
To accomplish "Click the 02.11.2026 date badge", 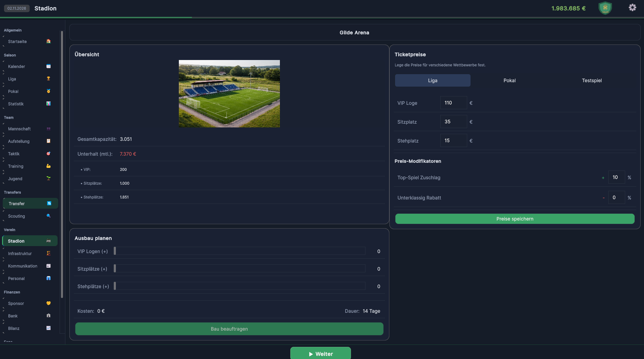I will (x=17, y=8).
